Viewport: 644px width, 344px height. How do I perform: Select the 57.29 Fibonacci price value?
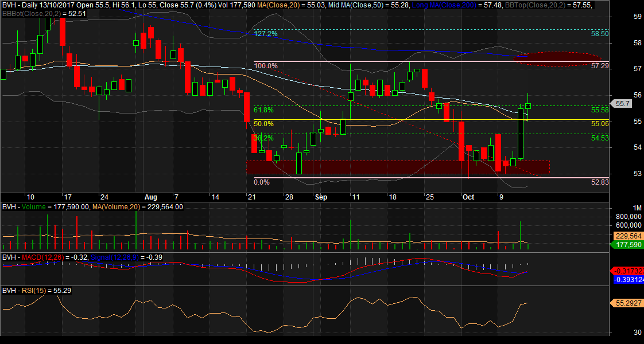tap(600, 65)
